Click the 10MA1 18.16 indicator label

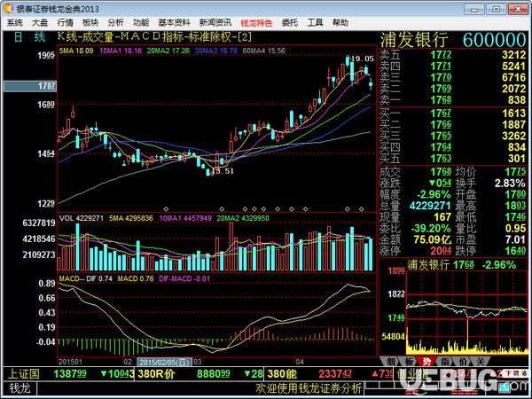point(121,51)
